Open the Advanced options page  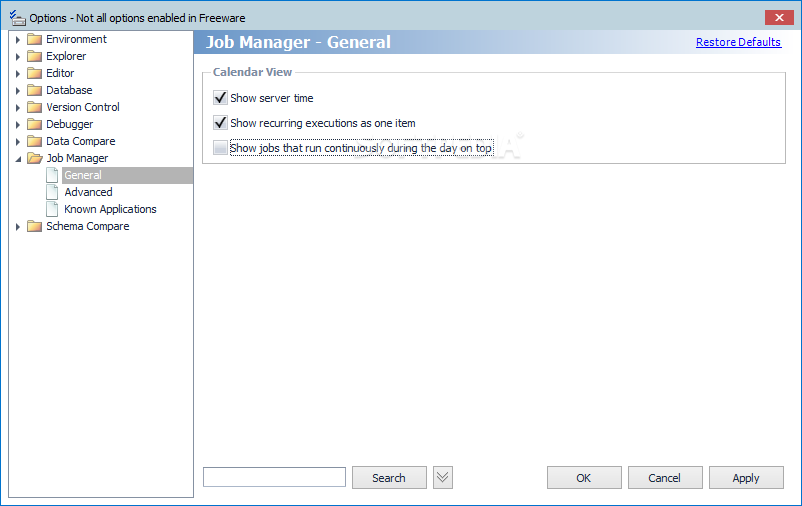click(x=88, y=192)
